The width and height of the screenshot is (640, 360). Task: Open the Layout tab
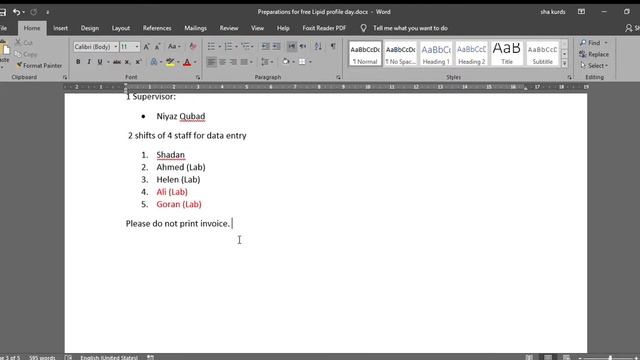(121, 28)
